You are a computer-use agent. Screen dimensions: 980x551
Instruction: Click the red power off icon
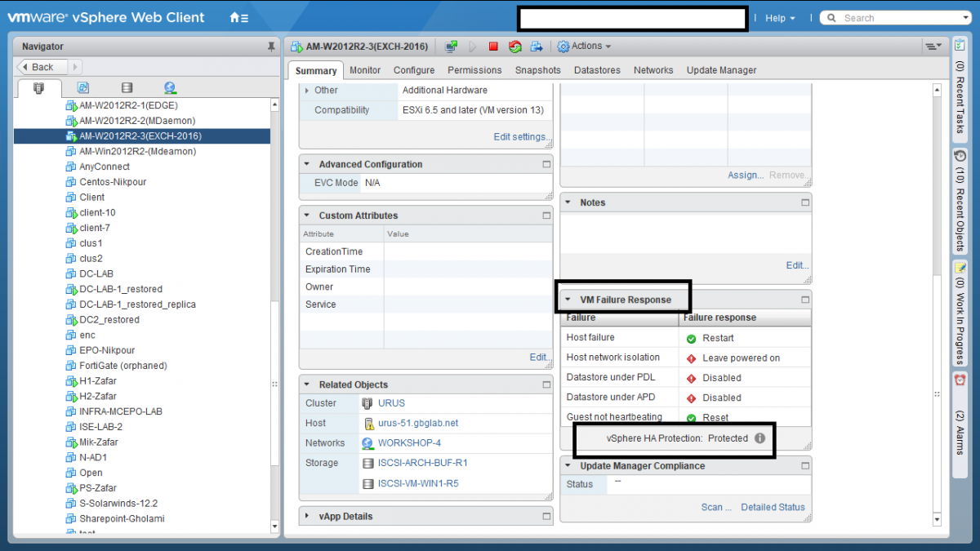coord(493,47)
